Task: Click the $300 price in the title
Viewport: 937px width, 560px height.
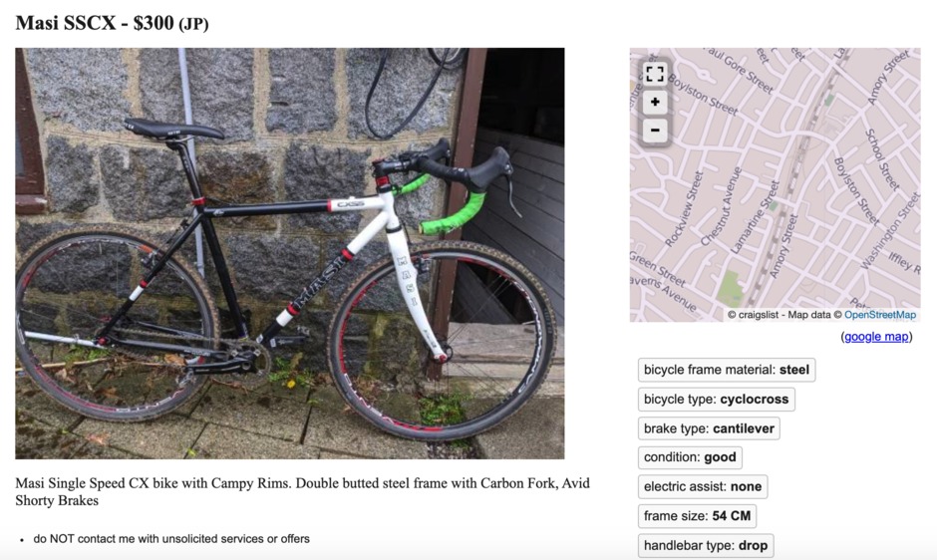Action: (x=154, y=23)
